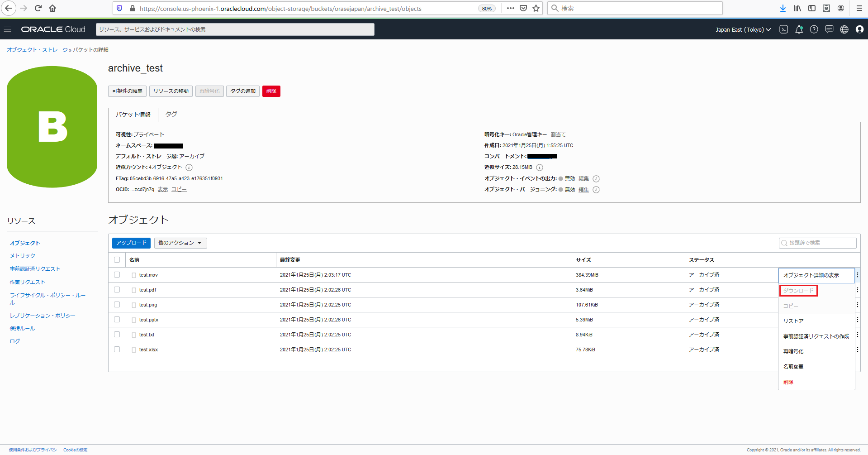Go back with the browser back arrow
This screenshot has height=455, width=868.
pos(9,8)
